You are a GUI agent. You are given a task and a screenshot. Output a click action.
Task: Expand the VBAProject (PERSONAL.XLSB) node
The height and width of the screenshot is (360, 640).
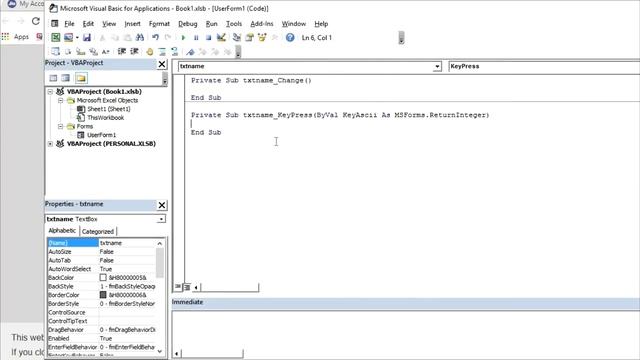50,144
